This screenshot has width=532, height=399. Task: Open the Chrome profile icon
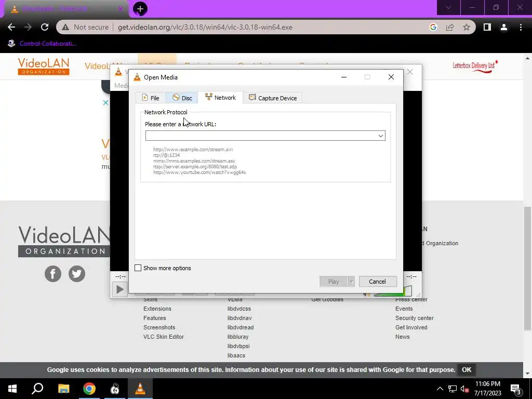click(504, 27)
